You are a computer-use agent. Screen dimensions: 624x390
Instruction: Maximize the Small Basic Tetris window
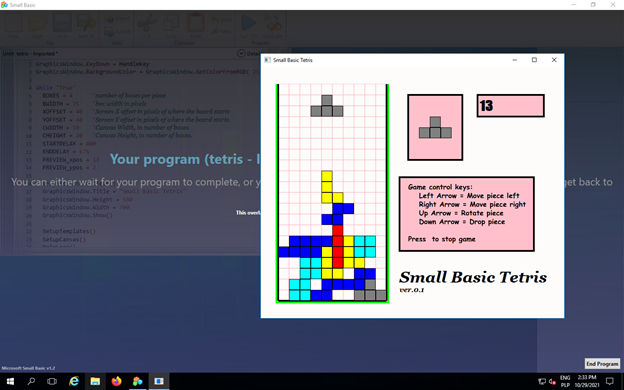[x=534, y=60]
